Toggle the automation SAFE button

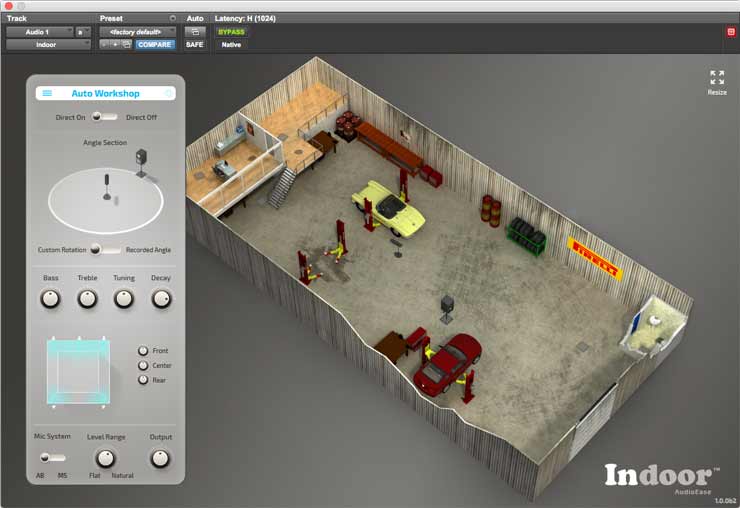[195, 44]
